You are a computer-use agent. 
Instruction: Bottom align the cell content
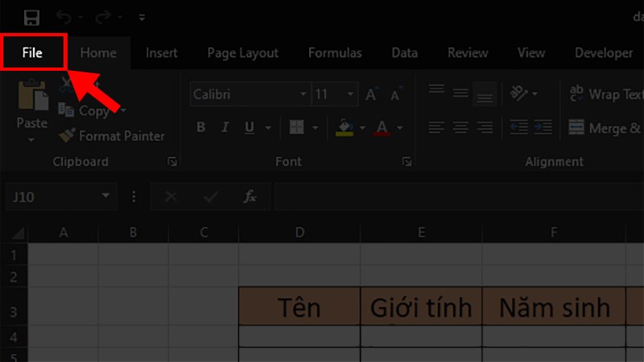[485, 93]
